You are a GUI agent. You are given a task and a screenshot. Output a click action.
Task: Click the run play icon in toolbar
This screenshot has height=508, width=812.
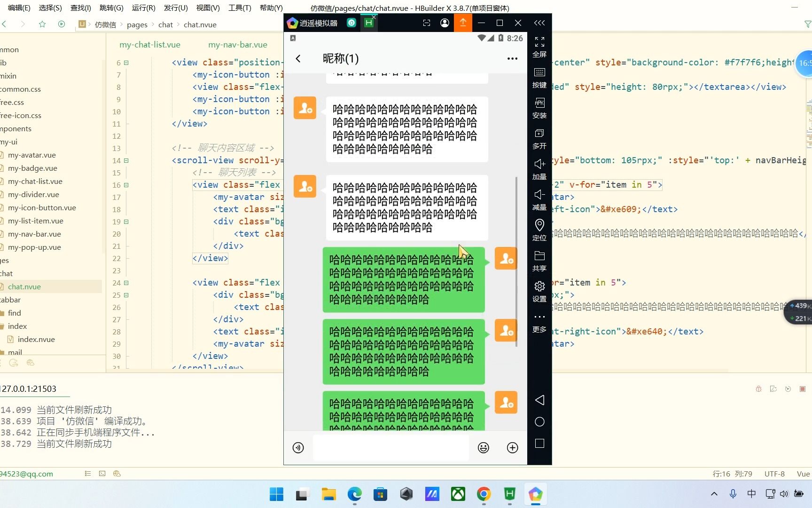[62, 24]
